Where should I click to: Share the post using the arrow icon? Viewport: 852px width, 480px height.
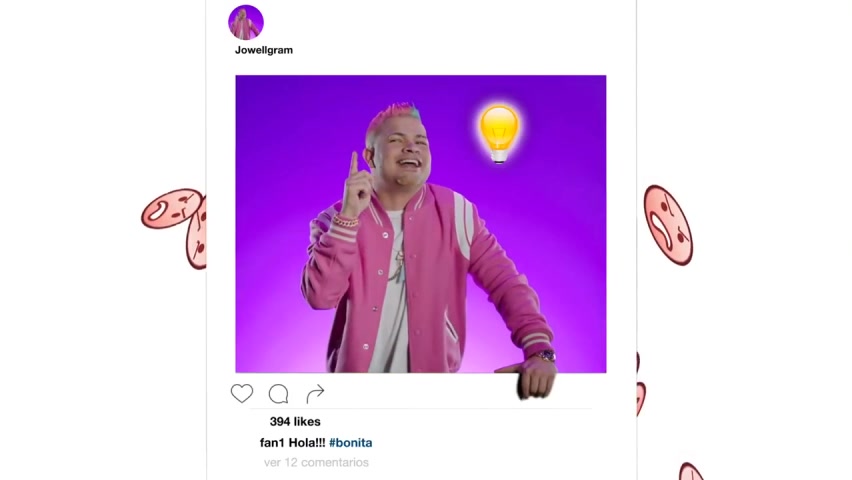(315, 394)
